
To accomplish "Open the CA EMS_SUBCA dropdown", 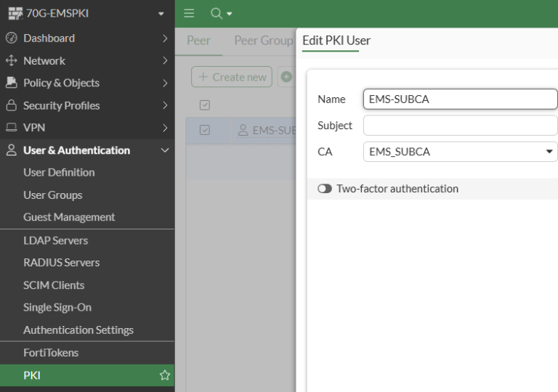I will point(460,152).
